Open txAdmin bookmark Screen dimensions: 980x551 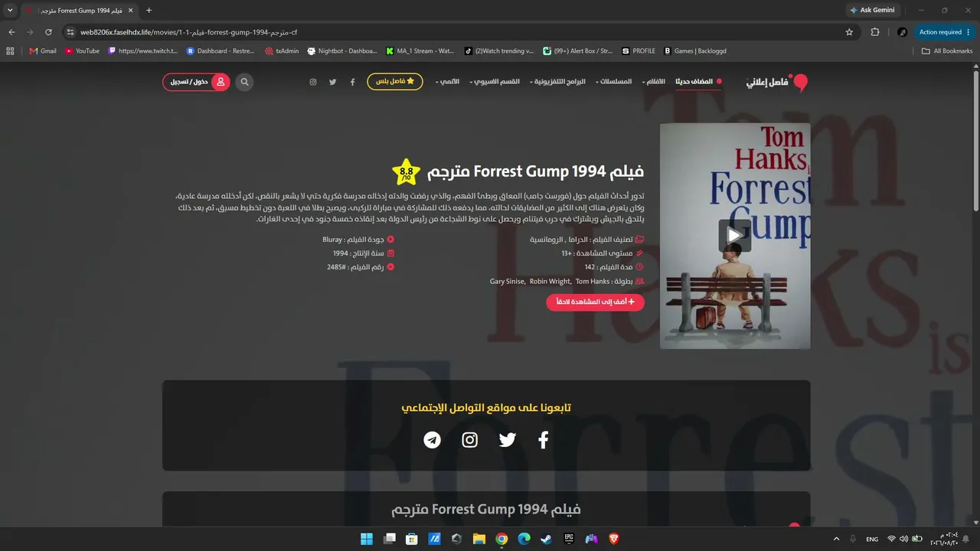pyautogui.click(x=282, y=51)
